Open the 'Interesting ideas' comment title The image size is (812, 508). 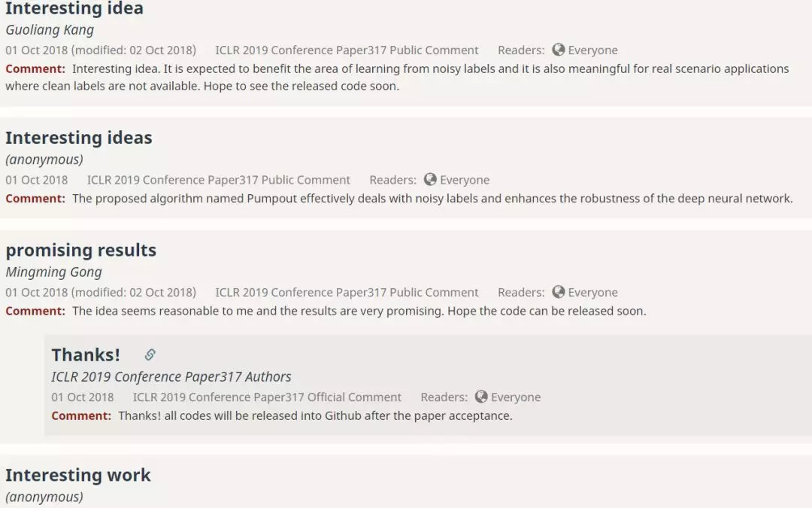79,138
